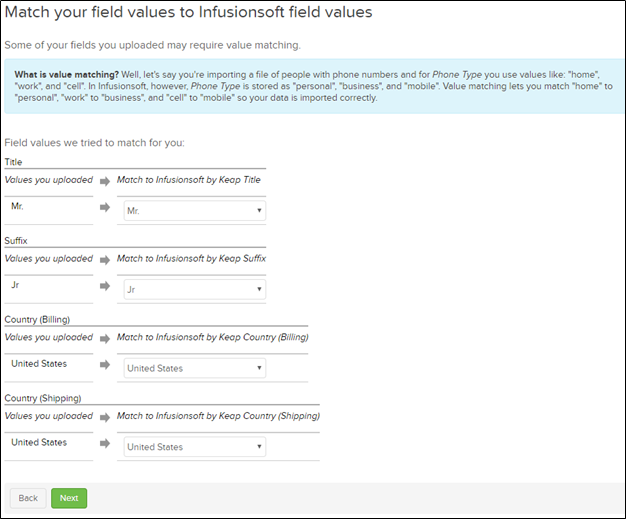This screenshot has height=519, width=626.
Task: Click 'Values you uploaded' label under Title
Action: [49, 180]
